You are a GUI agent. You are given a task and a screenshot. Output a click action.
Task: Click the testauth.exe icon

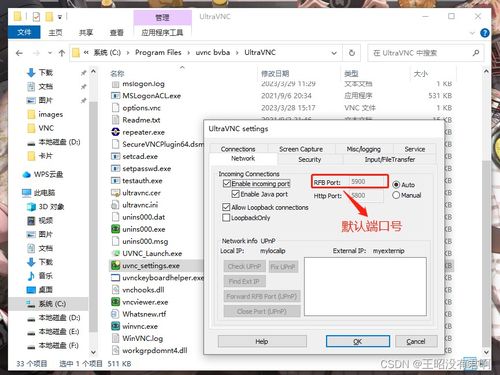click(115, 181)
